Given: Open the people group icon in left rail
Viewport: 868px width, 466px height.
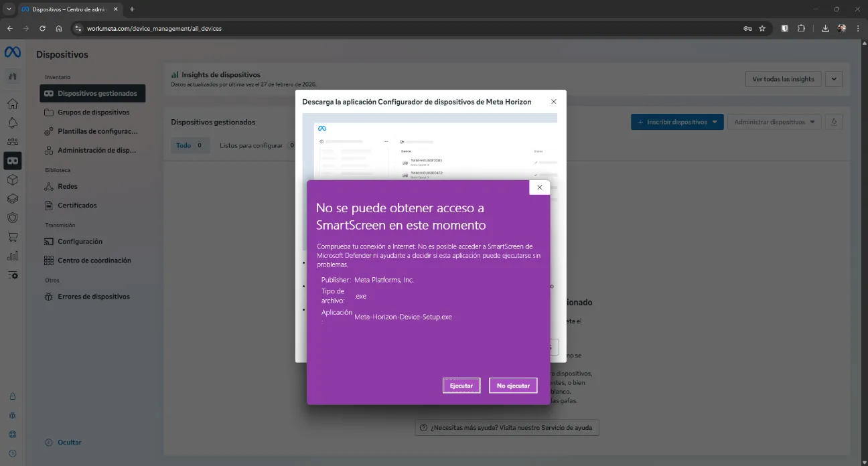Looking at the screenshot, I should (12, 141).
